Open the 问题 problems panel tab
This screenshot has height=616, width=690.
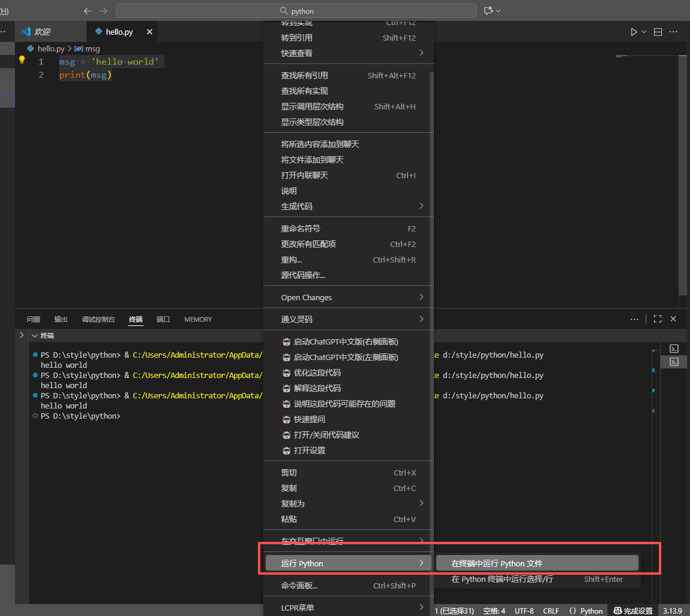tap(34, 319)
